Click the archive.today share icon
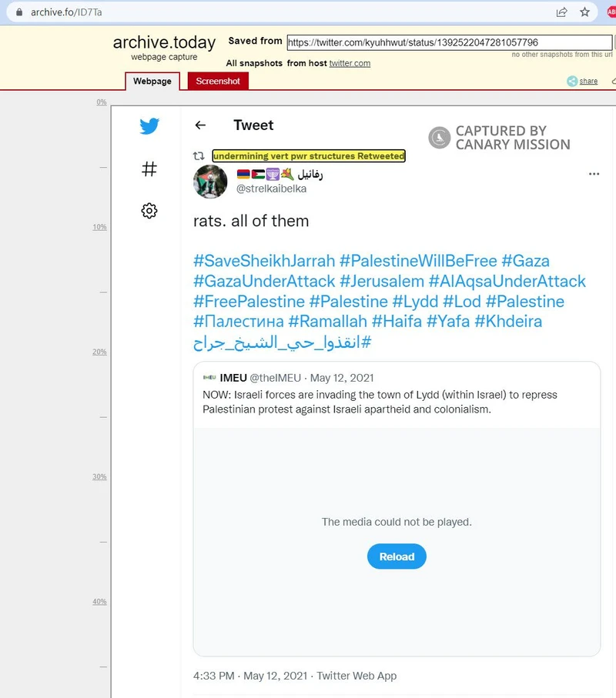Image resolution: width=616 pixels, height=698 pixels. click(x=582, y=81)
